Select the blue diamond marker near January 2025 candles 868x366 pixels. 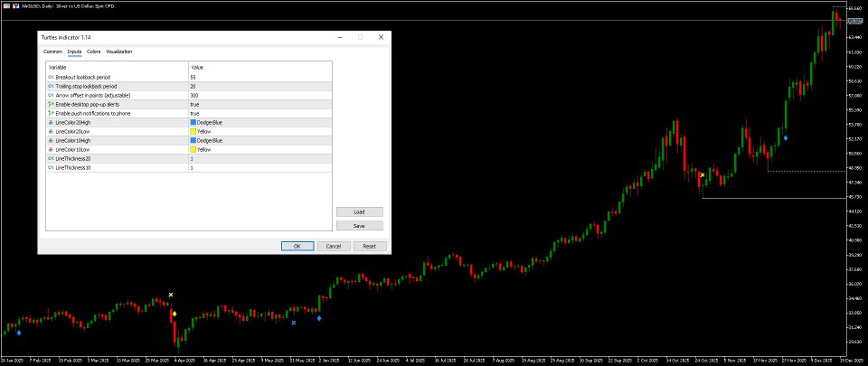coord(19,333)
